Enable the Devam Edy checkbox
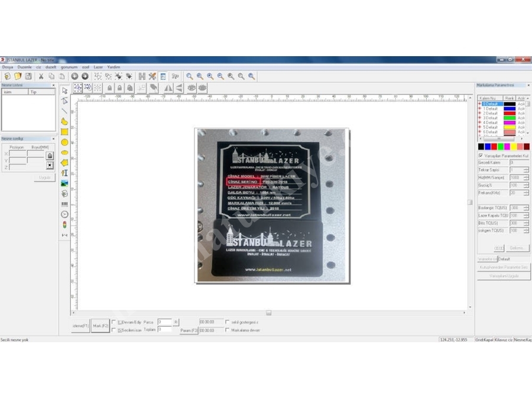Viewport: 532px width, 399px height. point(113,322)
